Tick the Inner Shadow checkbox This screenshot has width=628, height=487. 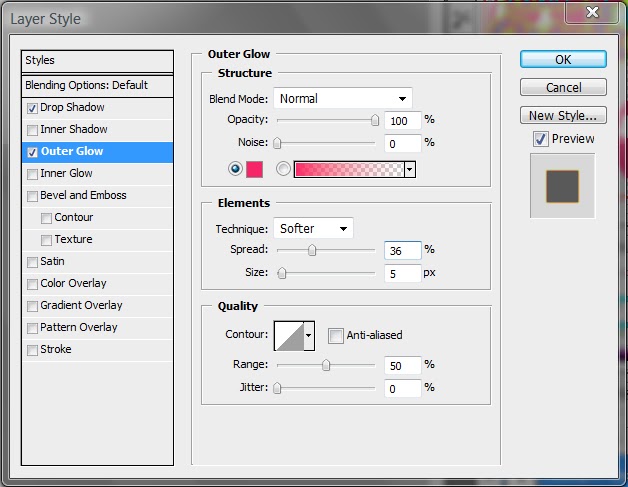point(32,130)
